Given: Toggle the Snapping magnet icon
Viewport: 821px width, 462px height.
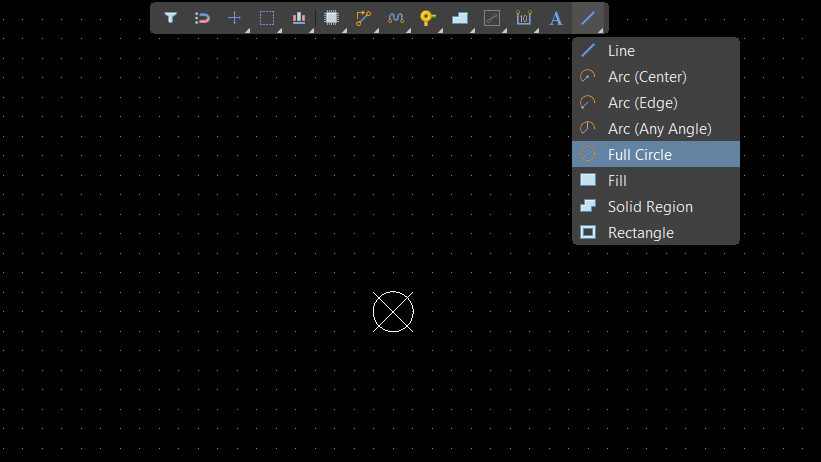Looking at the screenshot, I should click(x=202, y=18).
